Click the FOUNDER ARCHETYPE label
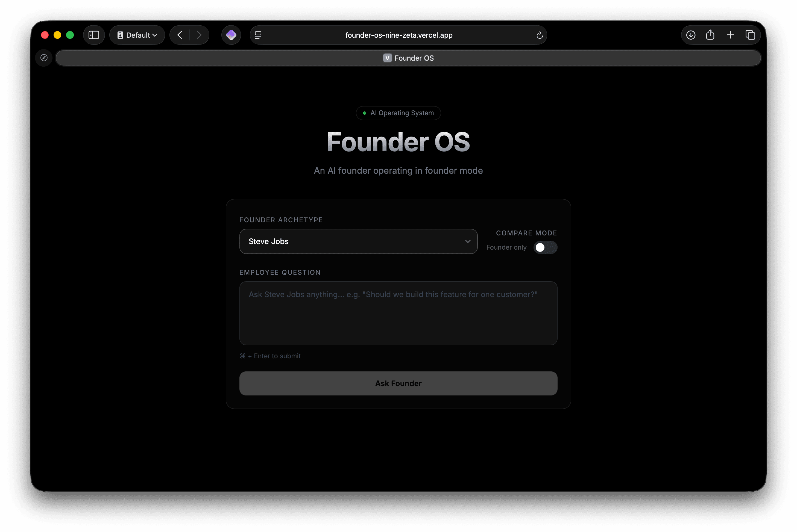This screenshot has width=797, height=532. click(x=281, y=220)
